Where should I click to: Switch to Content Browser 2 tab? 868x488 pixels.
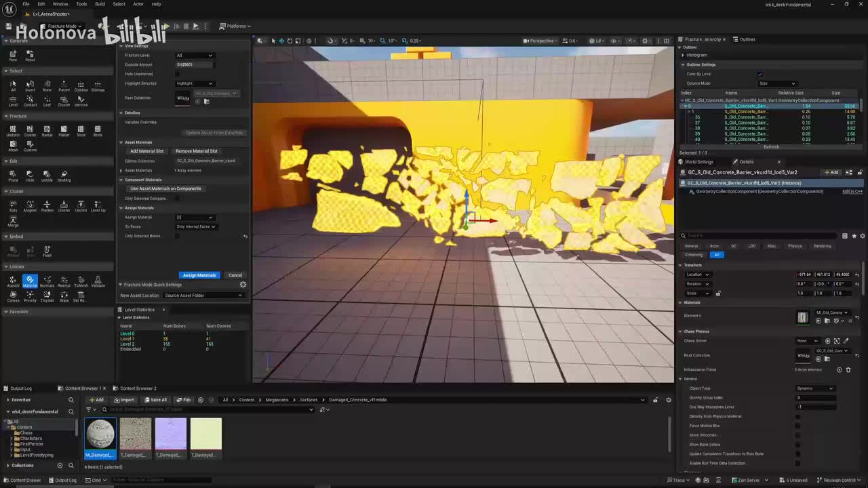coord(135,388)
